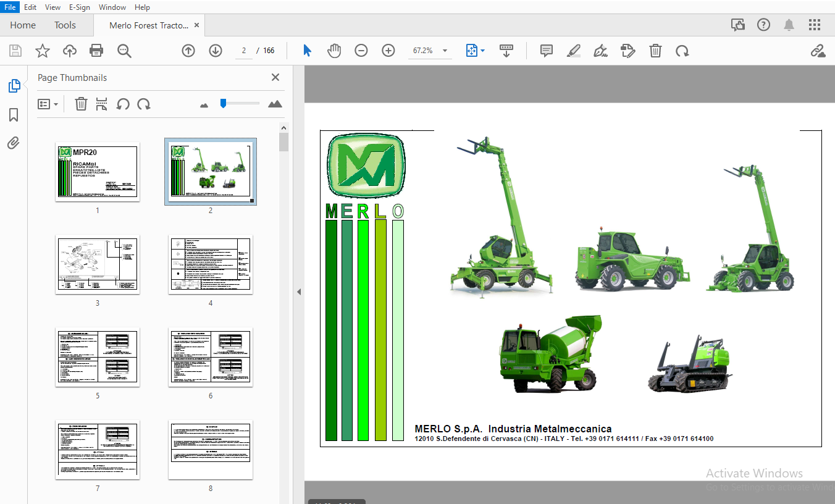Select page 8 thumbnail
Screen dimensions: 835x504
coord(211,450)
